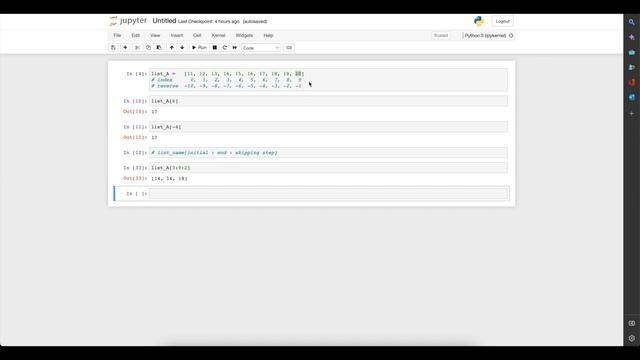
Task: Rename notebook via Untitled title
Action: [x=164, y=21]
